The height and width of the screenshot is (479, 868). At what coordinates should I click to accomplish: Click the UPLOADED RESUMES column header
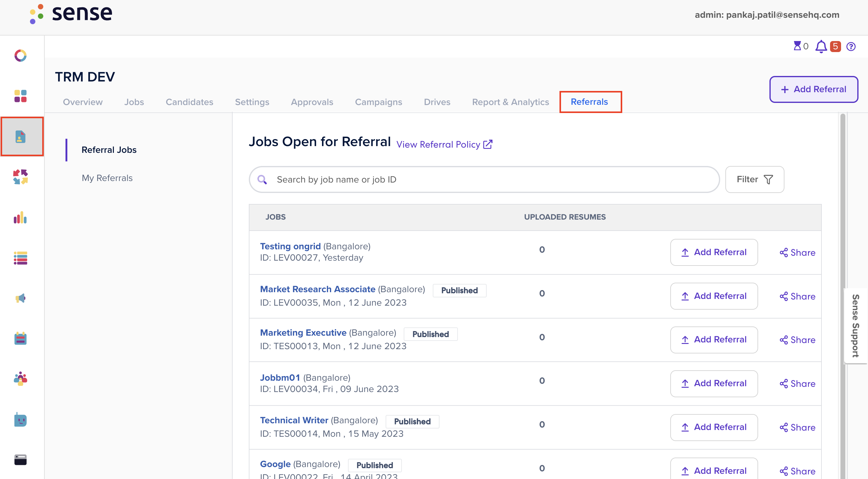(565, 217)
